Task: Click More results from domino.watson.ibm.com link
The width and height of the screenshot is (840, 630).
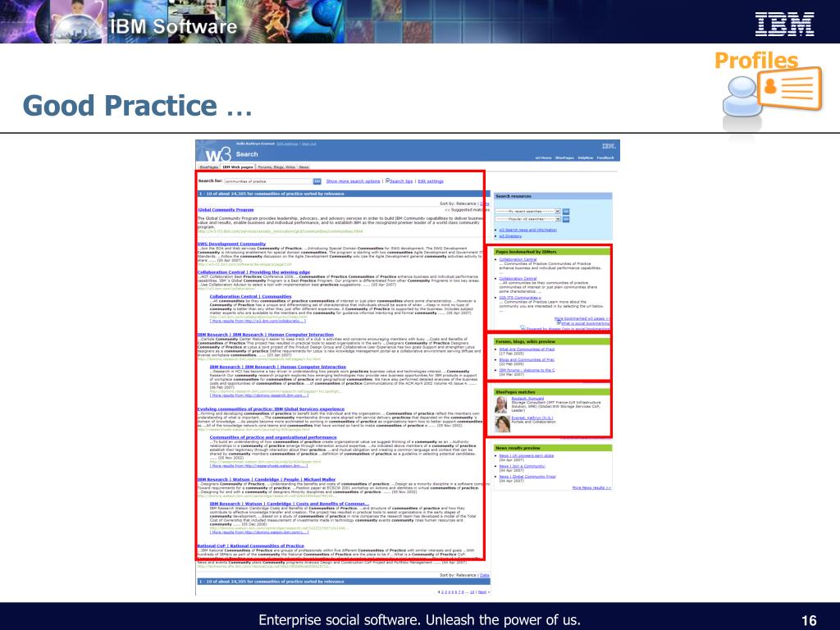Action: click(259, 532)
